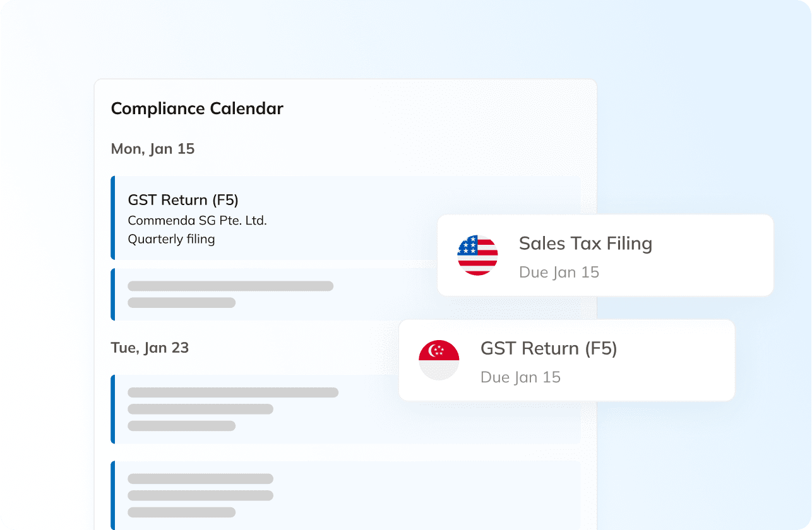Open first placeholder entry under Tue, Jan 23

(253, 409)
